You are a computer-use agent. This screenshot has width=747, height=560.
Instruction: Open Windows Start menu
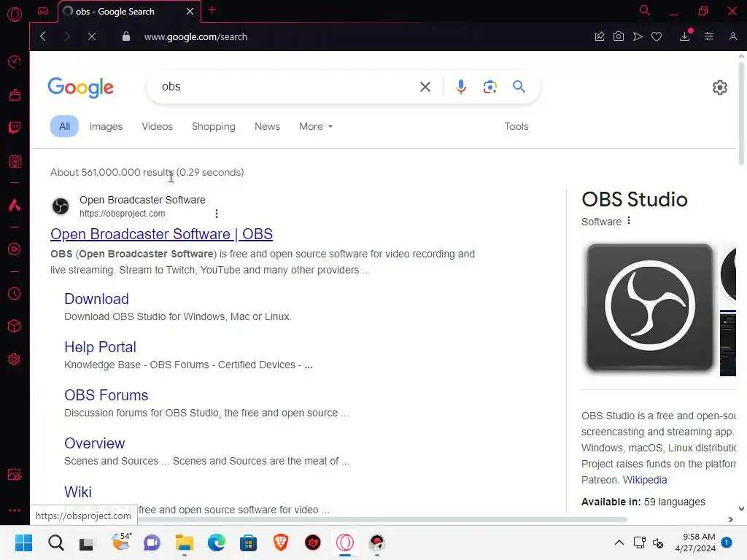coord(24,542)
